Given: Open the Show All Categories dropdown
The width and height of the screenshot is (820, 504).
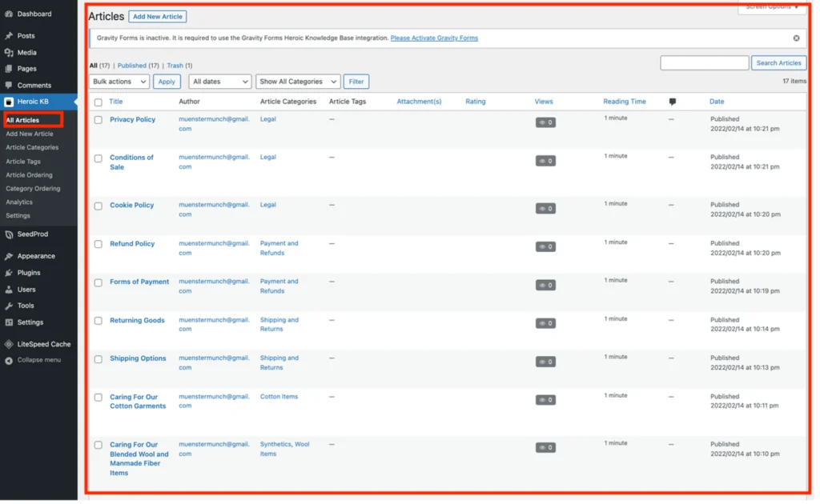Looking at the screenshot, I should pos(299,82).
